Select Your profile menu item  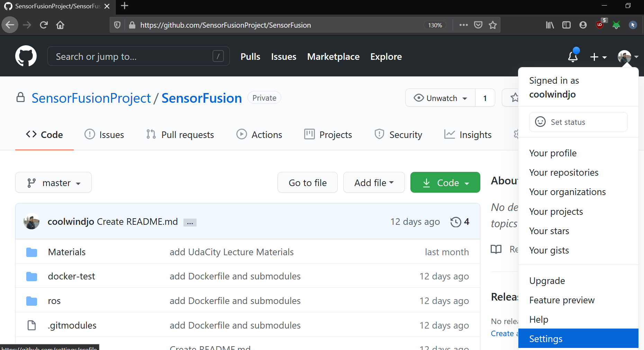click(578, 153)
